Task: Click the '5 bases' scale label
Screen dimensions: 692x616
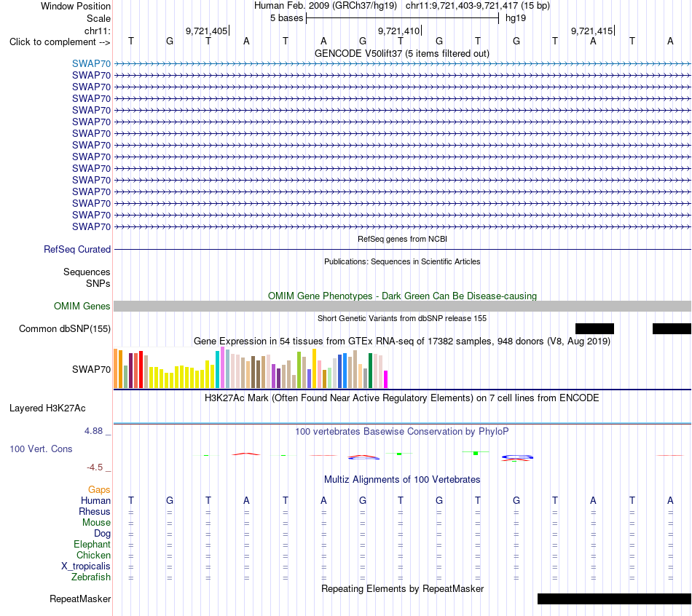Action: [x=287, y=18]
